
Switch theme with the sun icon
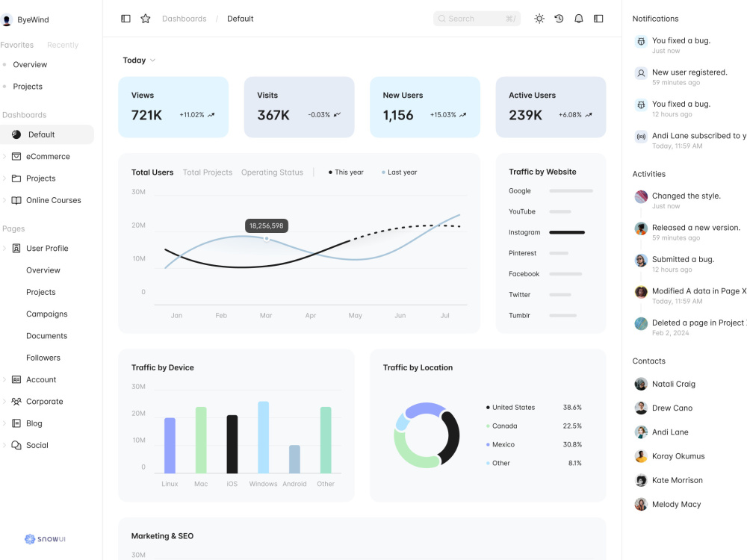pos(539,19)
